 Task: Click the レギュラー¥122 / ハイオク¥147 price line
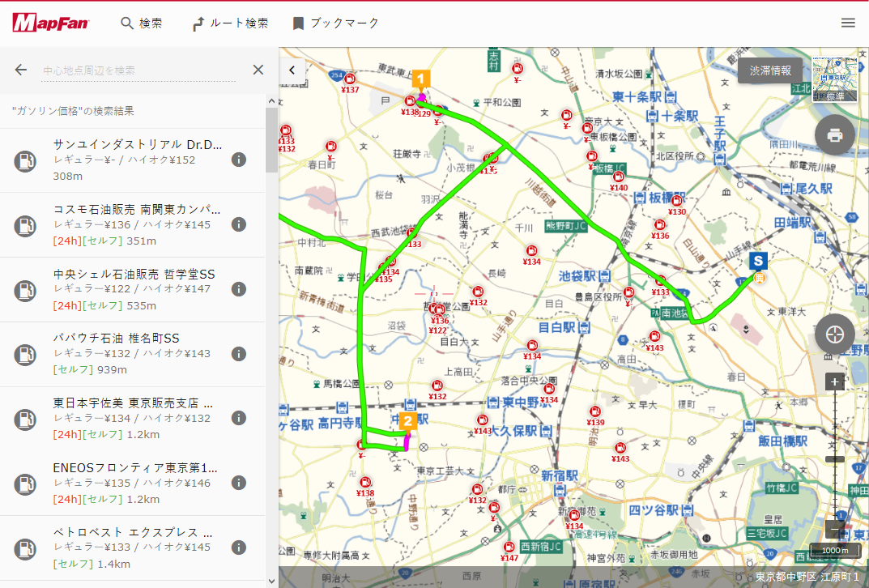click(132, 288)
